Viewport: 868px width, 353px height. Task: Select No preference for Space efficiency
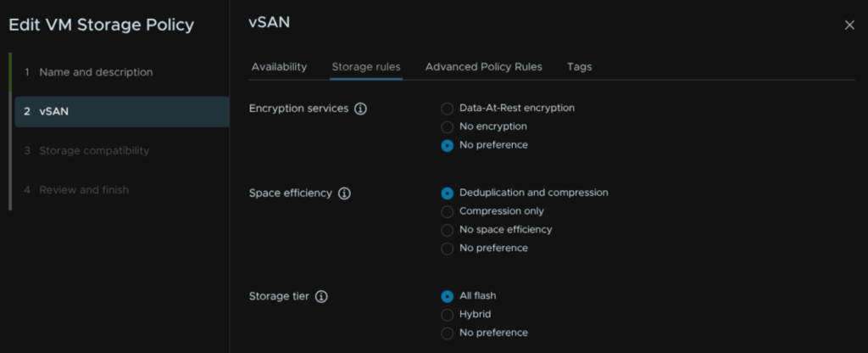tap(448, 249)
